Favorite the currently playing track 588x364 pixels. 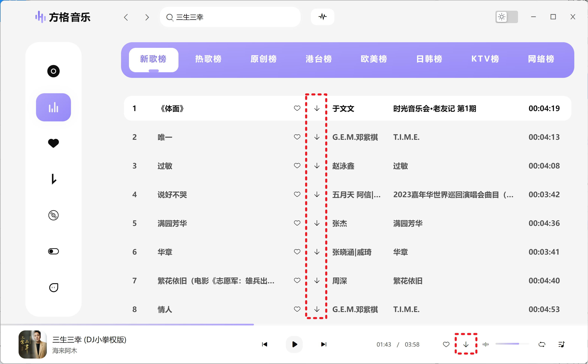(446, 344)
